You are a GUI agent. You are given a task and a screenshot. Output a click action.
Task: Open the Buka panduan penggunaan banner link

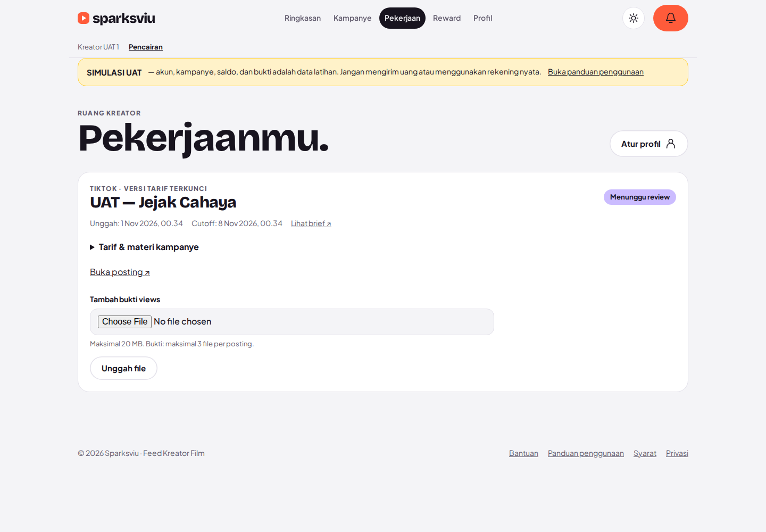pyautogui.click(x=596, y=72)
